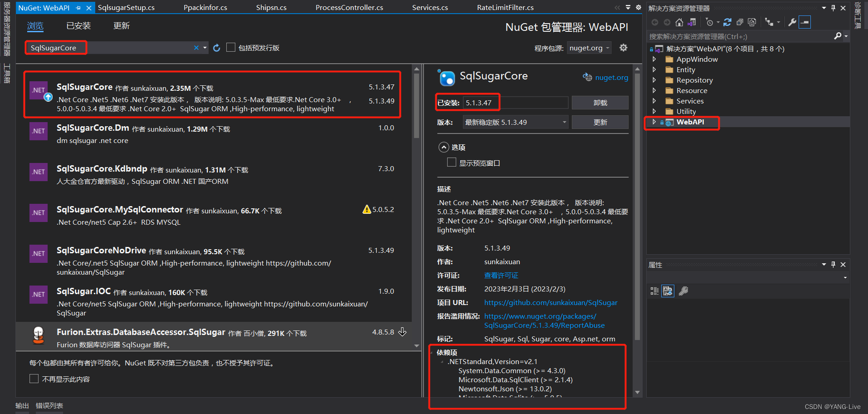Click Home icon in Solution Explorer toolbar

pos(679,22)
